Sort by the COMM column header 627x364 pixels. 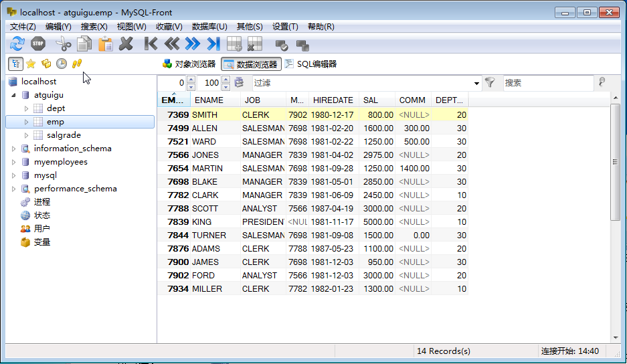tap(413, 100)
